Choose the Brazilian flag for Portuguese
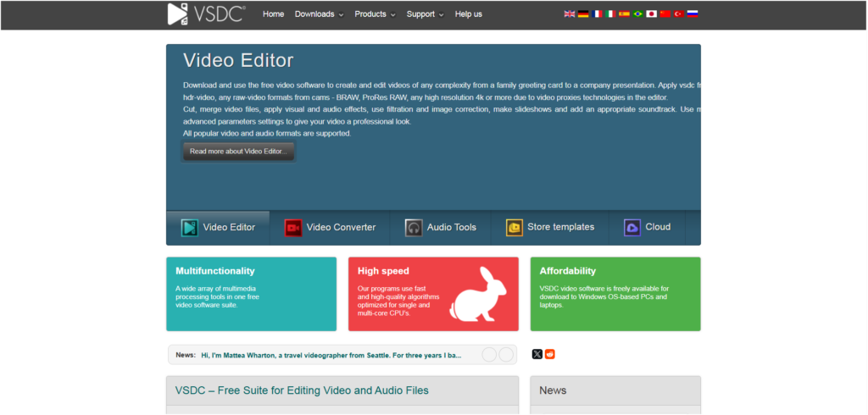868x415 pixels. pyautogui.click(x=637, y=14)
